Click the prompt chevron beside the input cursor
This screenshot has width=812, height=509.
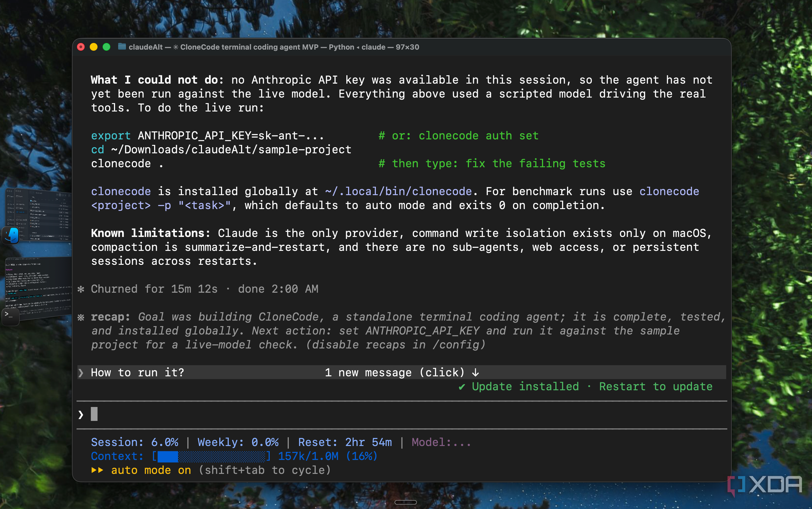pos(81,415)
